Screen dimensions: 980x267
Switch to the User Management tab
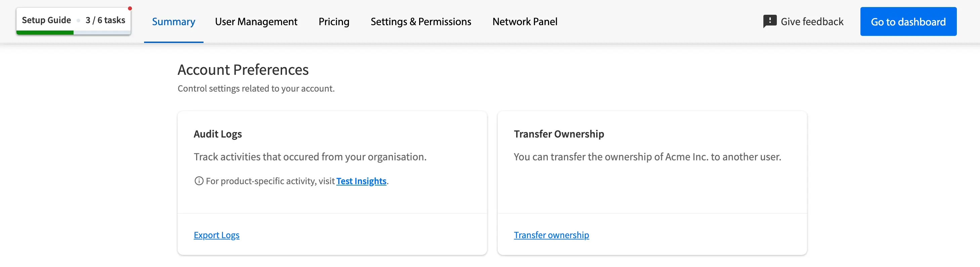256,22
